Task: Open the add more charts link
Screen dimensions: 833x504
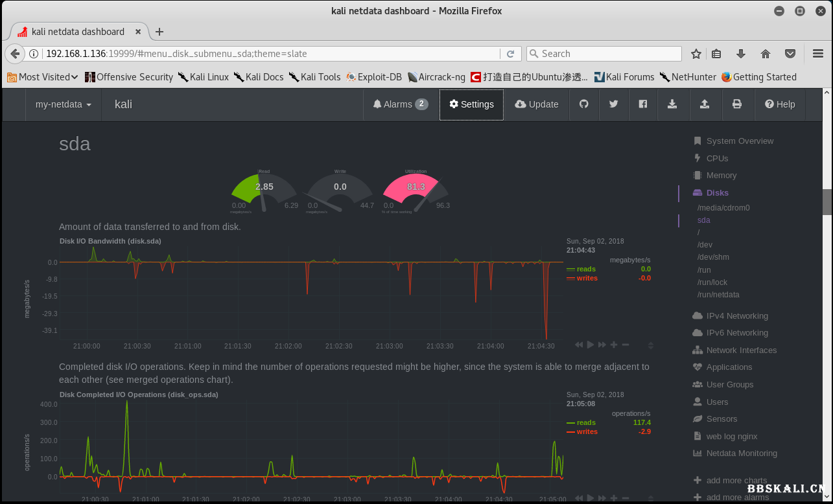Action: click(x=736, y=481)
